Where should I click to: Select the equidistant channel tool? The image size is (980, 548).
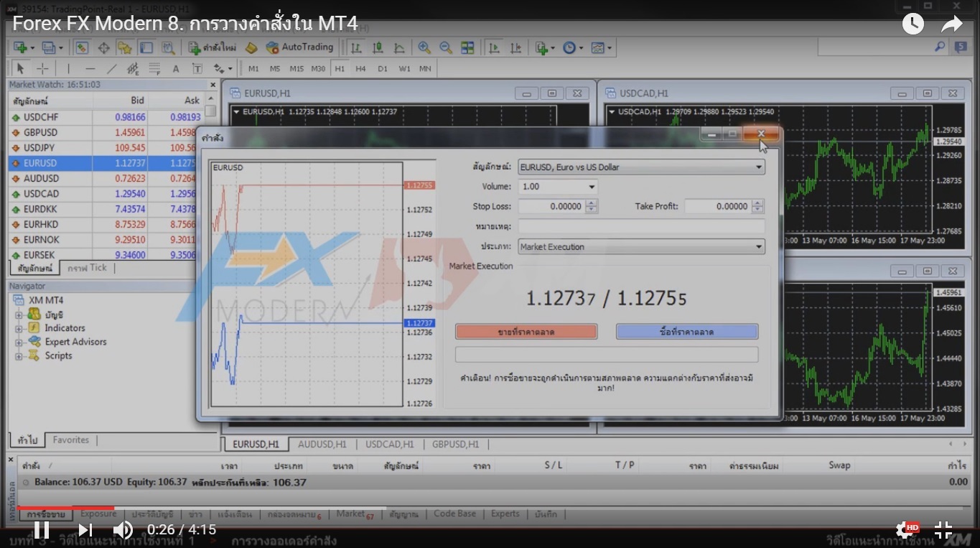(x=134, y=69)
